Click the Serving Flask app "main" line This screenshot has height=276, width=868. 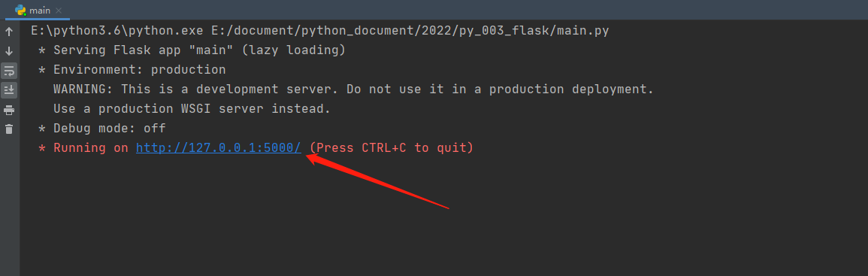(192, 50)
